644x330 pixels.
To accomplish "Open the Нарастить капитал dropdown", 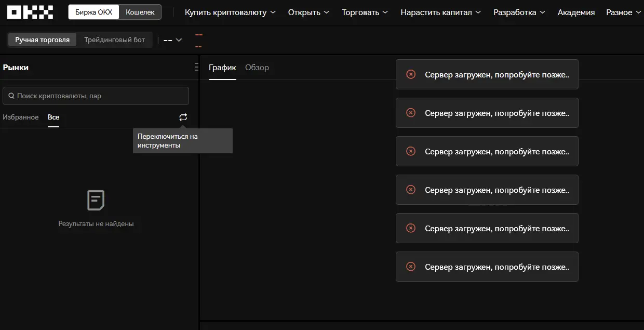I will pos(440,12).
